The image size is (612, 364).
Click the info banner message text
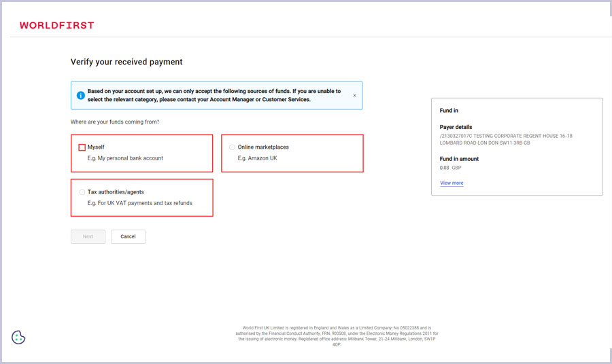click(x=214, y=95)
